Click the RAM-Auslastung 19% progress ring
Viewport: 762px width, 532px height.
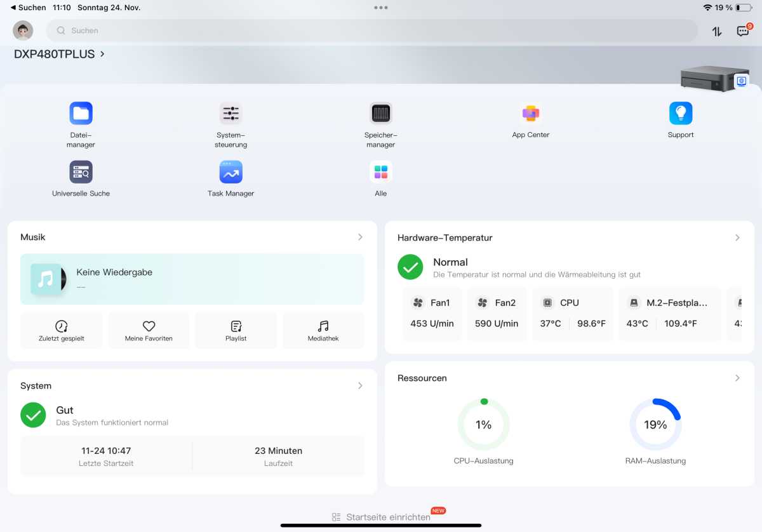click(655, 424)
